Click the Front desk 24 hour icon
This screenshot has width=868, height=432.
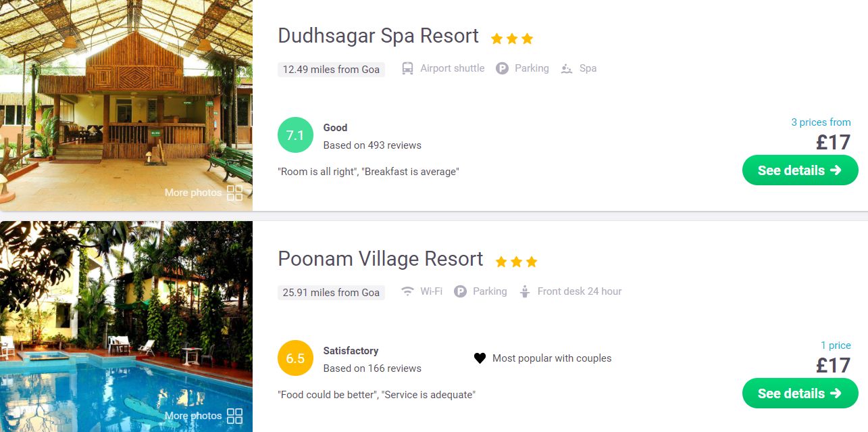(525, 291)
